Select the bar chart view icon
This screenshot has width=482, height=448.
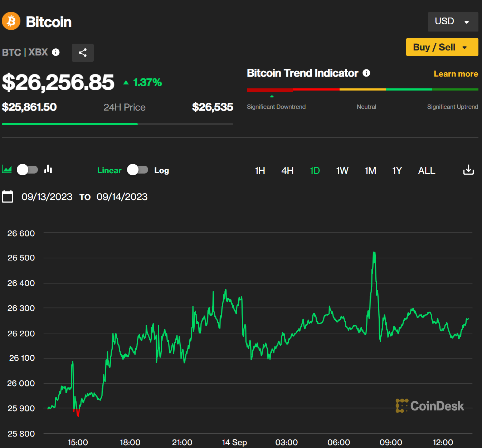(x=48, y=169)
